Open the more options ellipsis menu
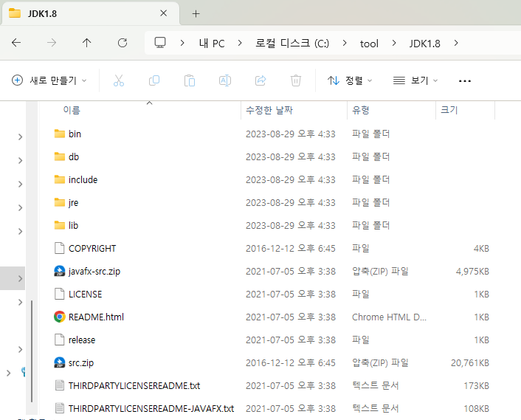Image resolution: width=521 pixels, height=420 pixels. pos(464,80)
